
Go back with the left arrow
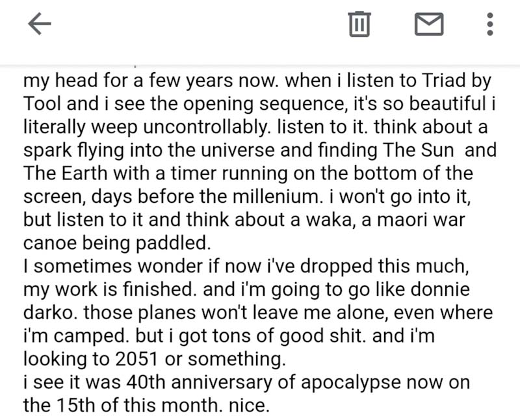(40, 25)
